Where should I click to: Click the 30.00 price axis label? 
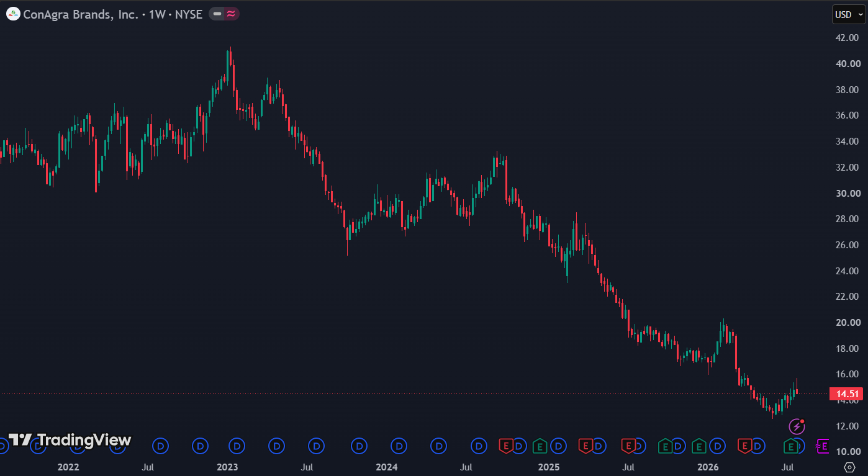[x=848, y=193]
